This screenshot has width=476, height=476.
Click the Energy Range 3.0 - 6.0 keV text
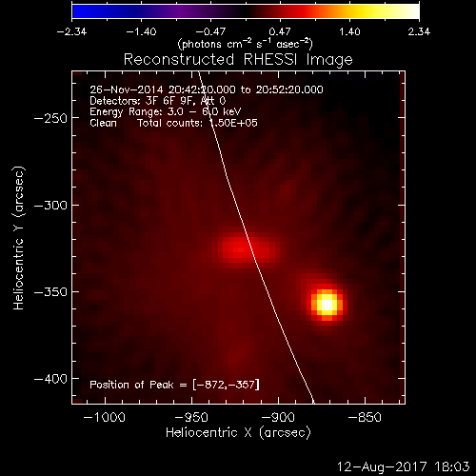(x=166, y=111)
